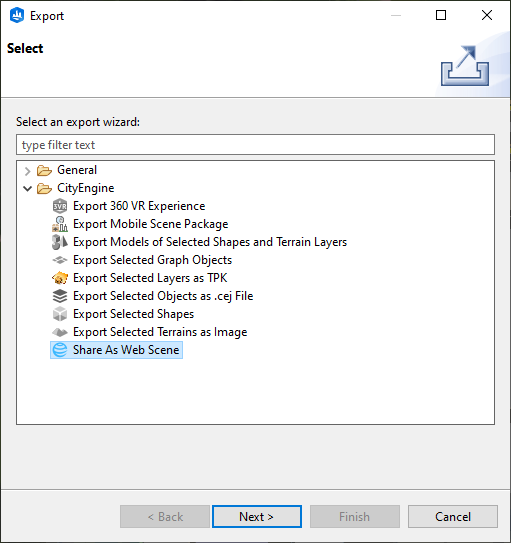Click the globe icon for Share As Web Scene
Viewport: 511px width, 543px height.
pos(60,350)
